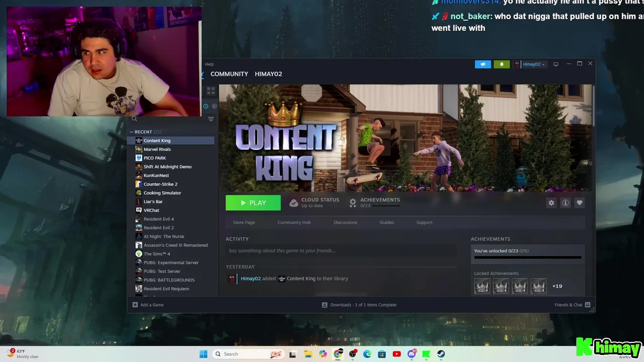Screen dimensions: 644x362
Task: Open the weather widget on the taskbar
Action: pyautogui.click(x=23, y=354)
